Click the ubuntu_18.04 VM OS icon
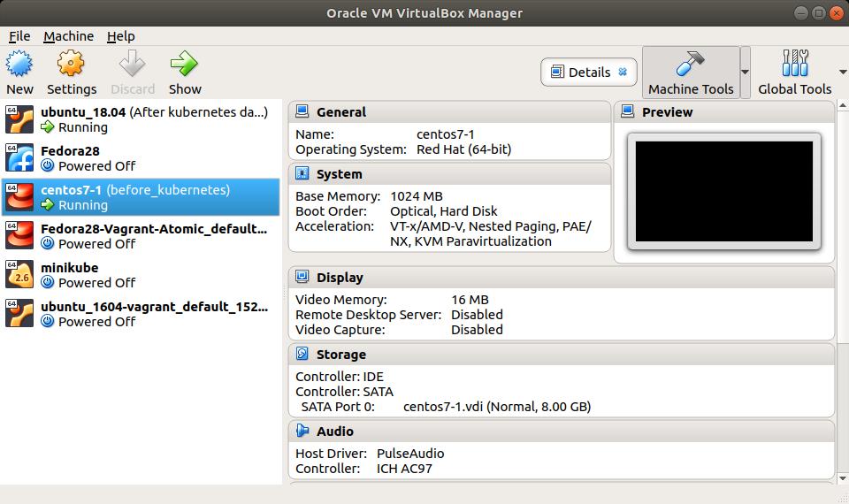 [x=19, y=119]
